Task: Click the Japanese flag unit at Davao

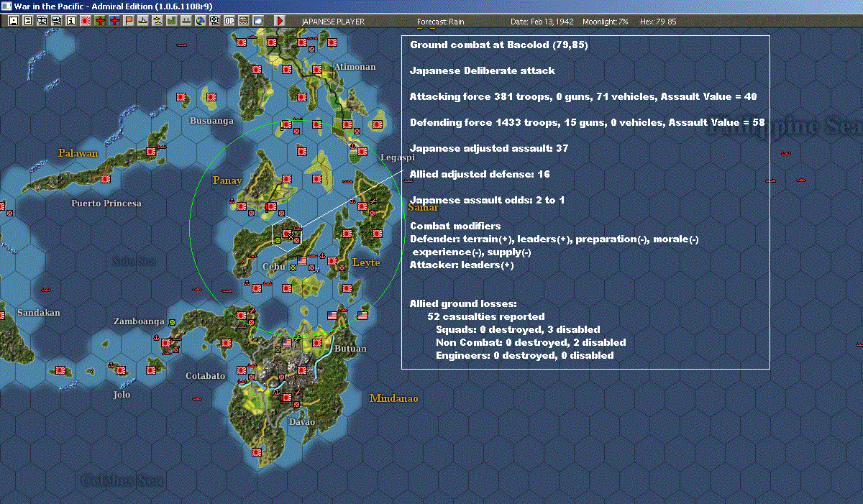Action: [x=287, y=398]
